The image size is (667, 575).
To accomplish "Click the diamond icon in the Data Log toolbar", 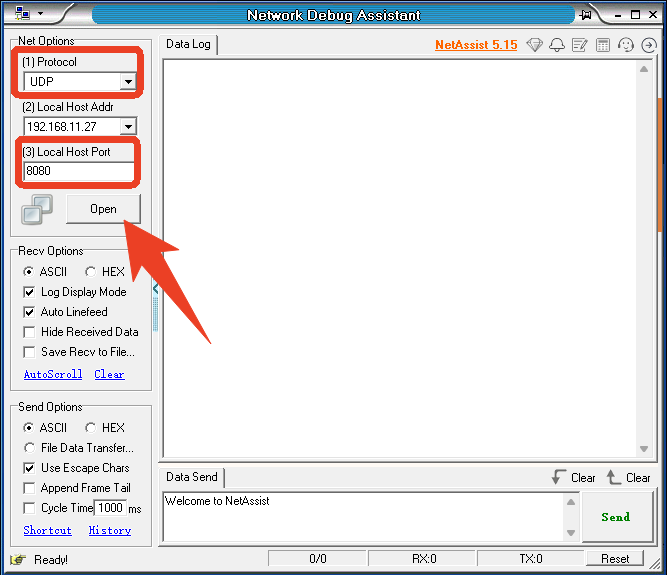I will [x=534, y=45].
